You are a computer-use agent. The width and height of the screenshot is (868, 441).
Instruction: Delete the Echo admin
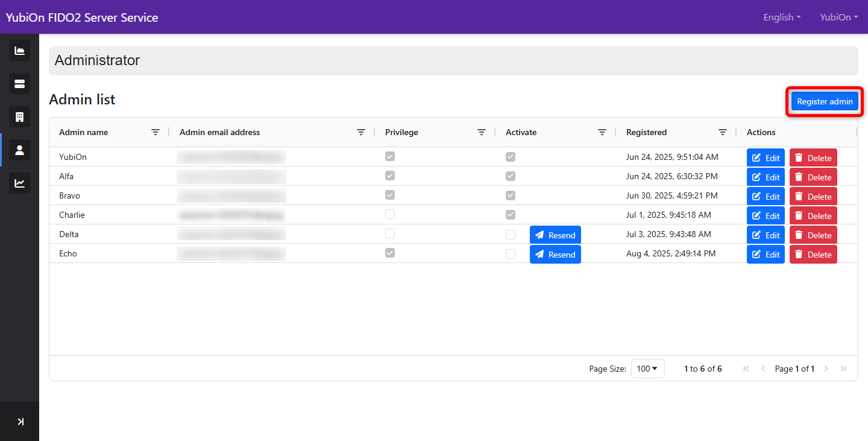tap(813, 255)
